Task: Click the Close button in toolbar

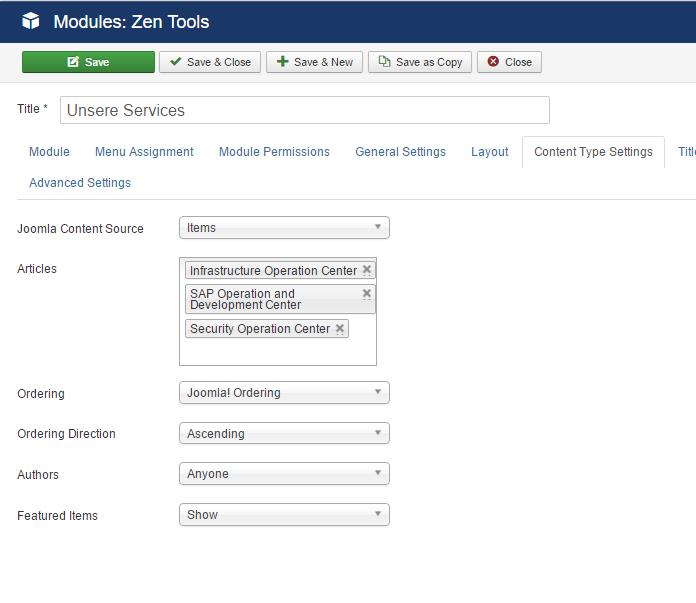Action: pos(509,62)
